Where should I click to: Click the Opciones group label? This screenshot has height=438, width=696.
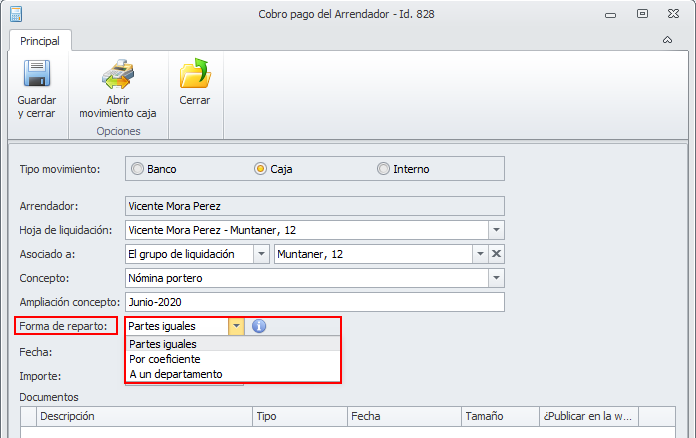pyautogui.click(x=119, y=131)
